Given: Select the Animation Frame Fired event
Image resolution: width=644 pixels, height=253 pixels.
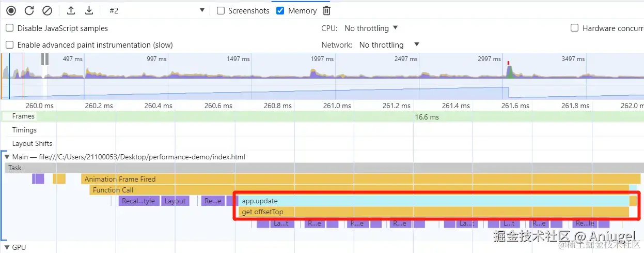Looking at the screenshot, I should click(360, 179).
